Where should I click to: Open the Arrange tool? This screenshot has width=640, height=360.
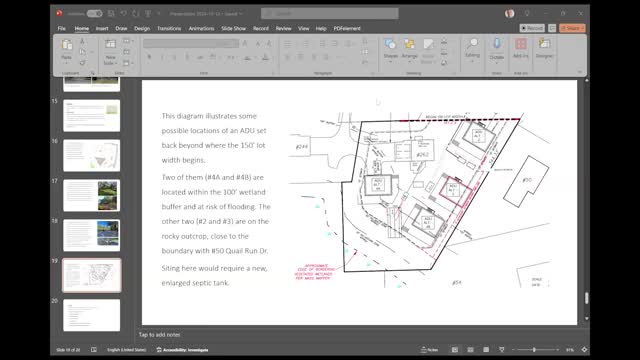tap(409, 50)
